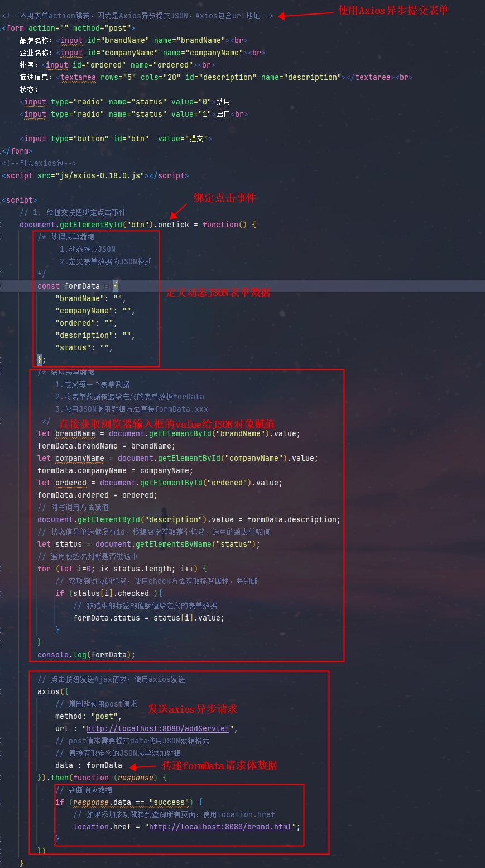Click the top comment about 不用表单action跳转
485x868 pixels.
tap(137, 16)
